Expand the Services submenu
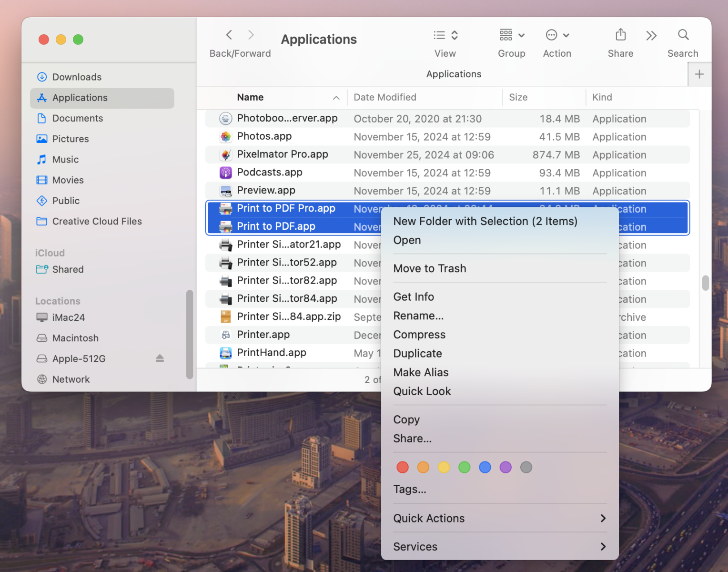The width and height of the screenshot is (728, 572). click(x=500, y=547)
